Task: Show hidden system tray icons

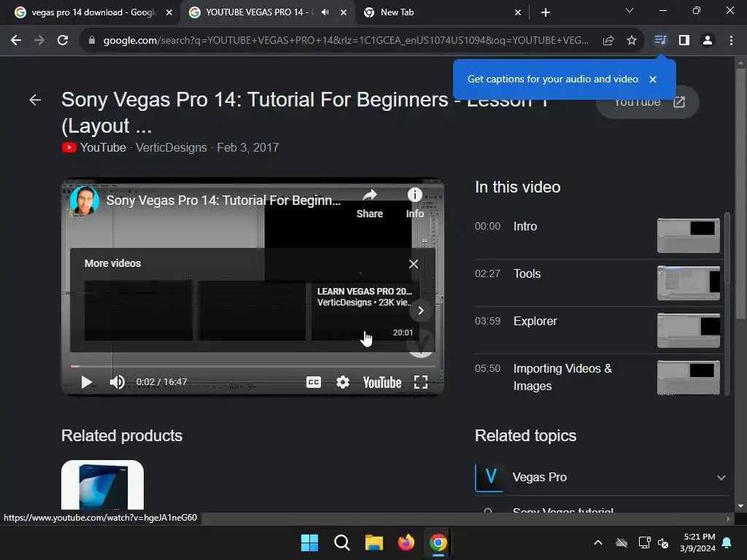Action: [x=598, y=542]
